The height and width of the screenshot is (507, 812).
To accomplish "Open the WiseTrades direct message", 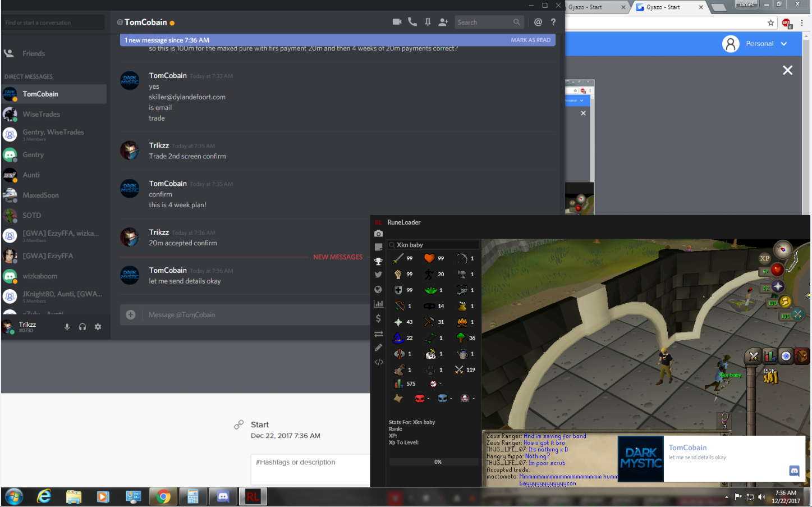I will 54,114.
